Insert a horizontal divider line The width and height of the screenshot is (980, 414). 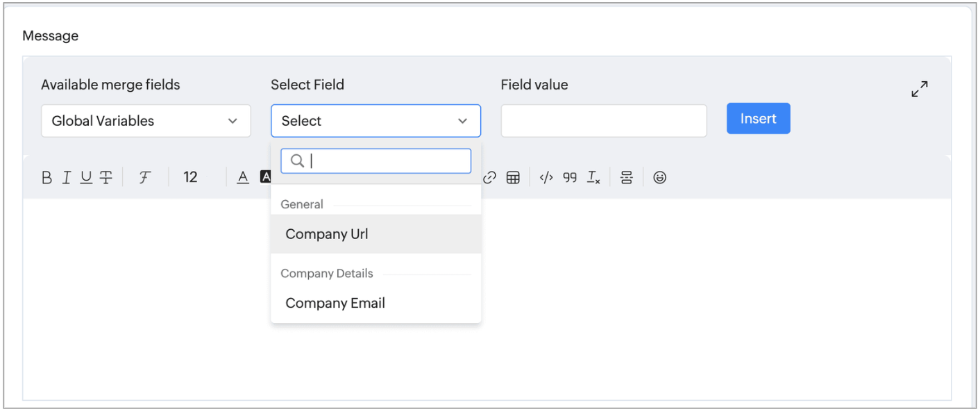pyautogui.click(x=627, y=178)
